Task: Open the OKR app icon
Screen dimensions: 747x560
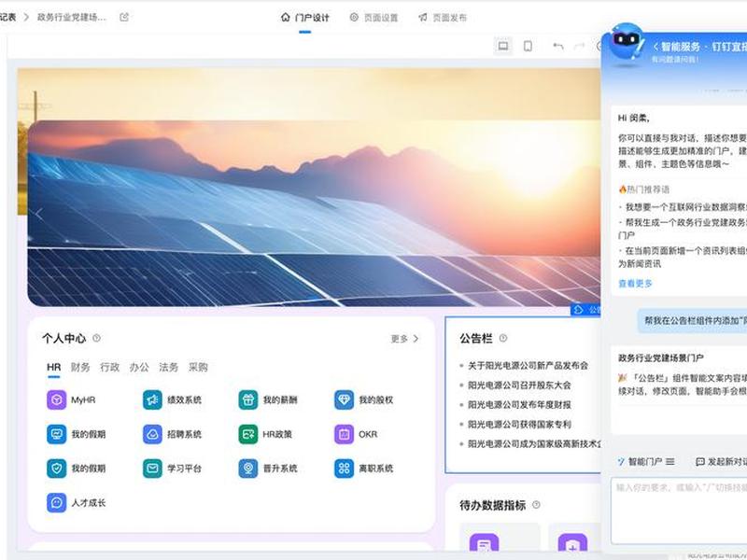Action: [x=344, y=434]
